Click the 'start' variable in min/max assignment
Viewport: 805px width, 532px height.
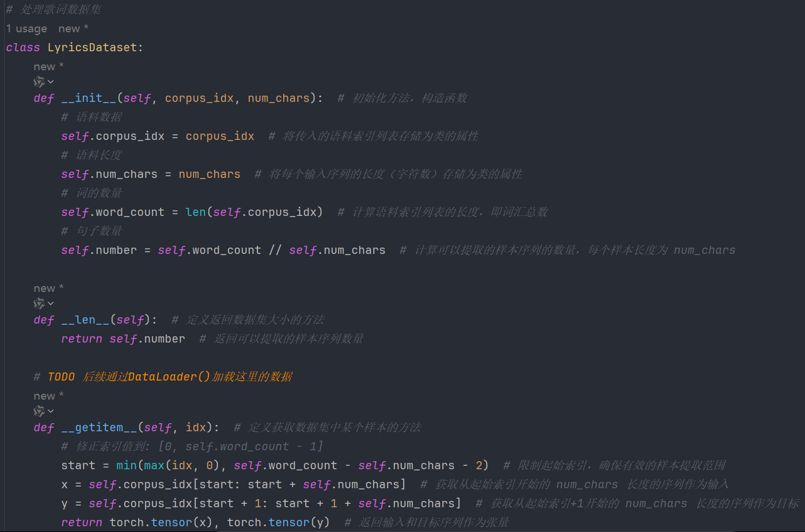(x=78, y=466)
